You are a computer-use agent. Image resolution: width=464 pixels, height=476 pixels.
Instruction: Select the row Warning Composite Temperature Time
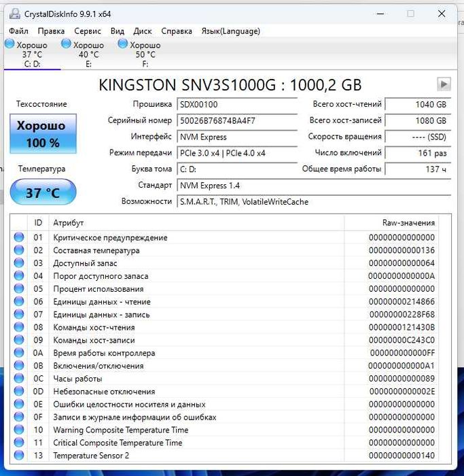point(224,430)
